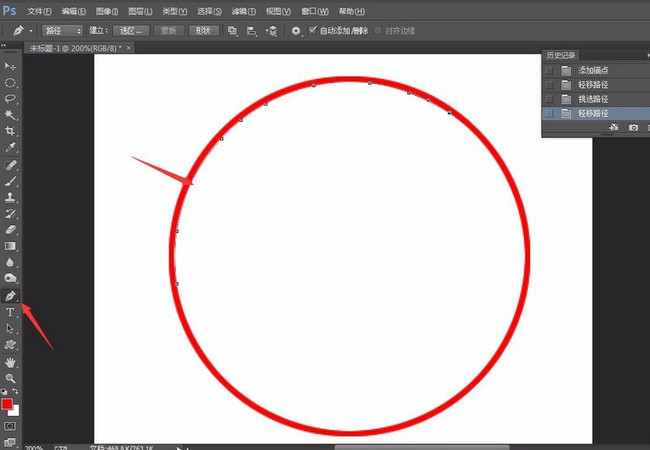Click the Zoom tool magnifier
Image resolution: width=650 pixels, height=450 pixels.
click(x=11, y=378)
